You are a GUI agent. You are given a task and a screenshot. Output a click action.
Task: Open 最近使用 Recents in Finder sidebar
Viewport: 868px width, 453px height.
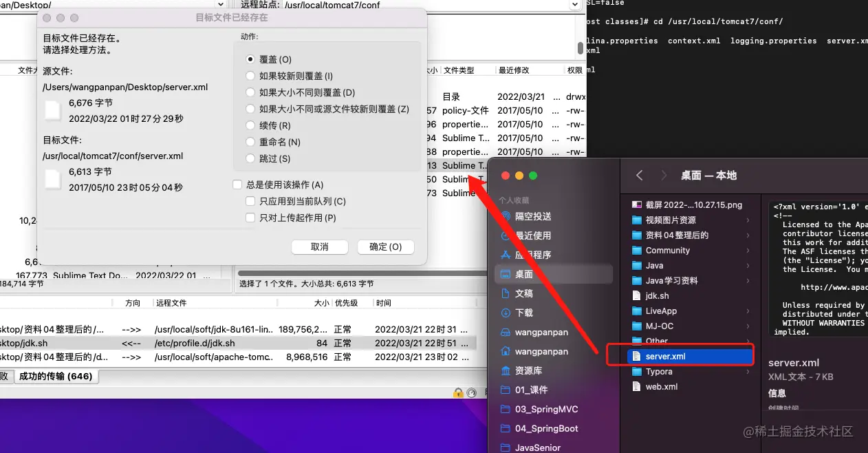tap(526, 235)
